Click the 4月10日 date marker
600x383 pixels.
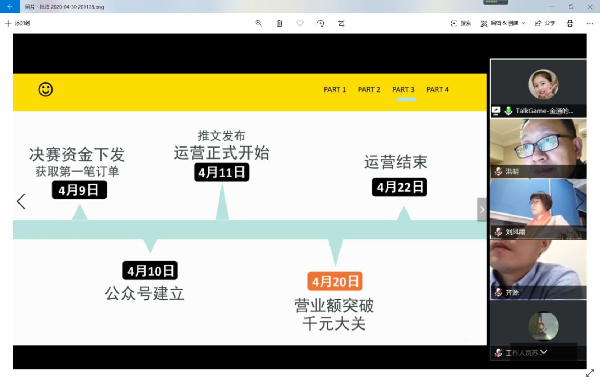(150, 271)
